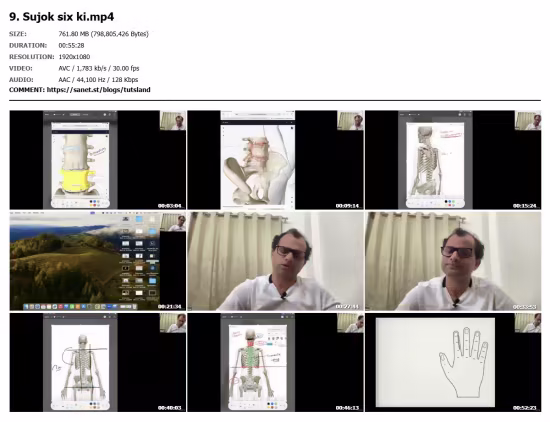
Task: Open the side-view skeleton torso thumbnail
Action: (x=453, y=160)
